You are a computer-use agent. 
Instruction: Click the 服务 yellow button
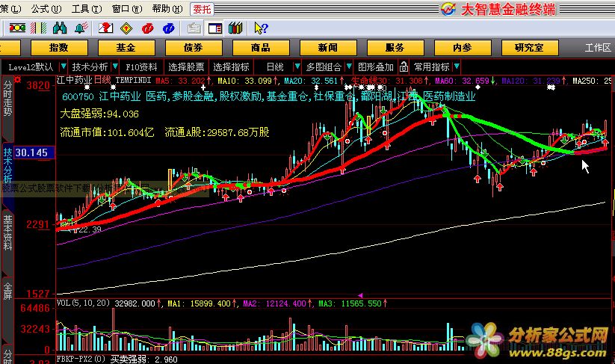395,48
